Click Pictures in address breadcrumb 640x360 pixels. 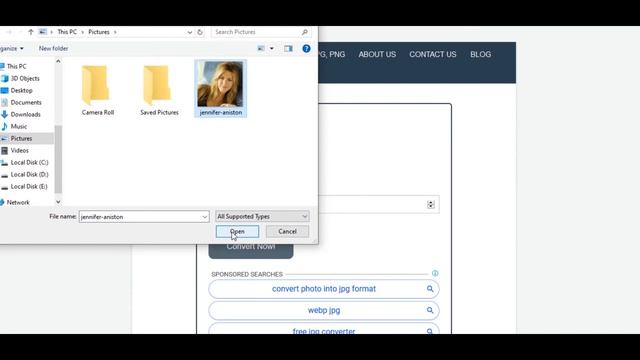[x=99, y=32]
